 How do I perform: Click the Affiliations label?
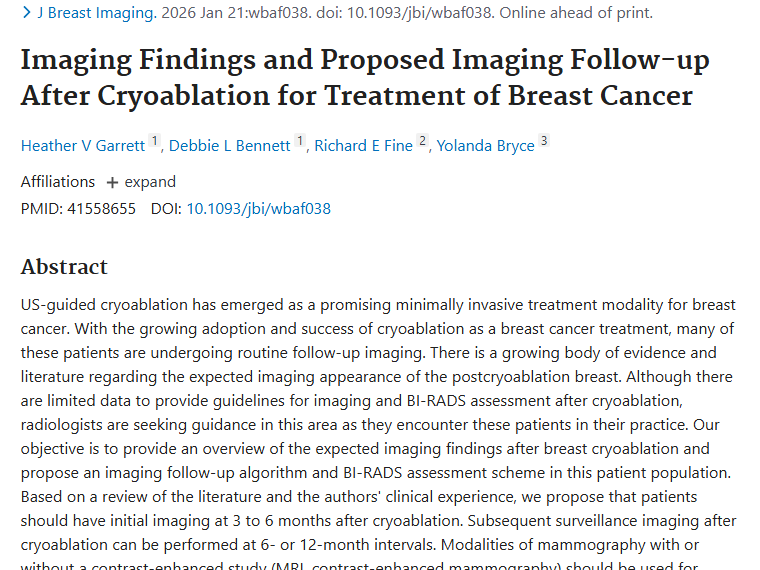(58, 182)
